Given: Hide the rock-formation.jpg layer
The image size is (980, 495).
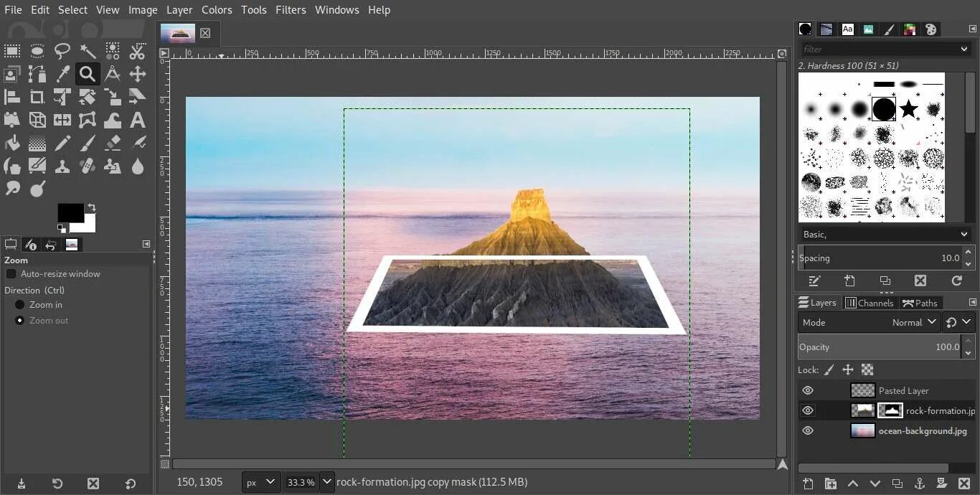Looking at the screenshot, I should pos(808,410).
